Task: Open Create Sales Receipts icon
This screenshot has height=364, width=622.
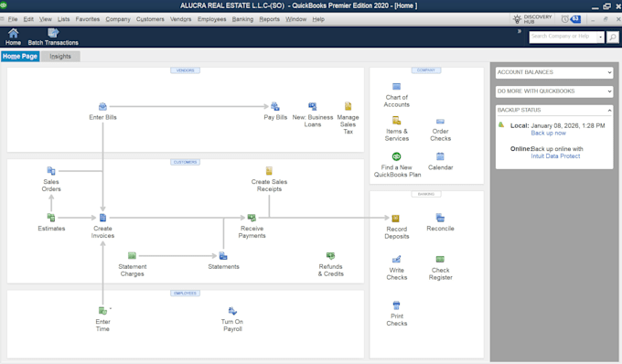Action: tap(269, 171)
